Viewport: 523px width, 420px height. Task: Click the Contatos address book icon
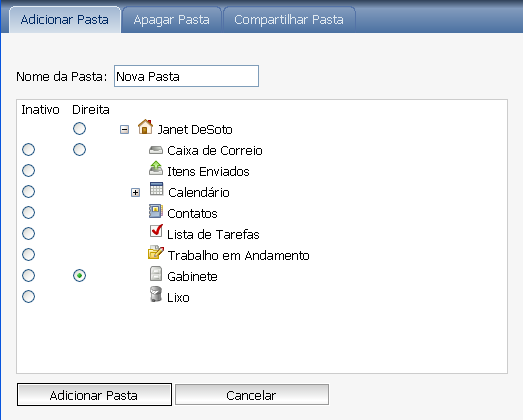pyautogui.click(x=156, y=211)
